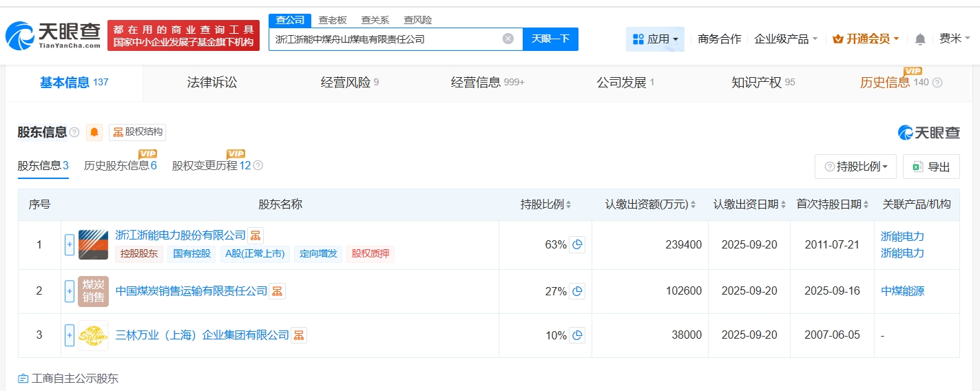The height and width of the screenshot is (391, 980).
Task: Open pie chart icon beside 10% holding
Action: [x=577, y=335]
